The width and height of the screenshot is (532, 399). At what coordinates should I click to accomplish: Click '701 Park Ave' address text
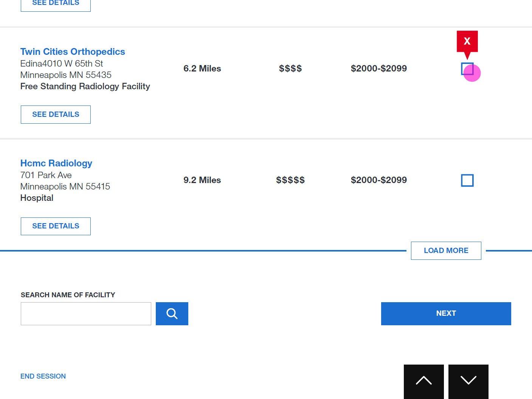click(46, 175)
